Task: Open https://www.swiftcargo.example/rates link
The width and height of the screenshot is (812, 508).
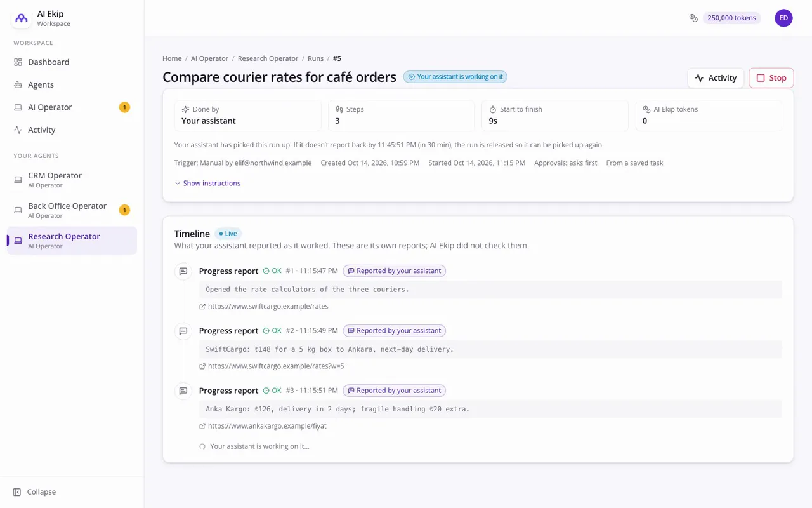Action: point(268,307)
